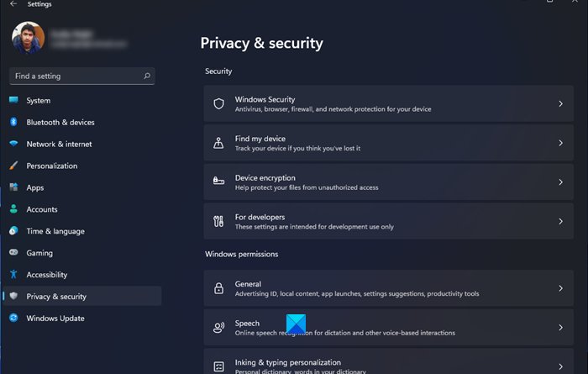The image size is (588, 374).
Task: Click the Find my device locator icon
Action: pos(218,143)
